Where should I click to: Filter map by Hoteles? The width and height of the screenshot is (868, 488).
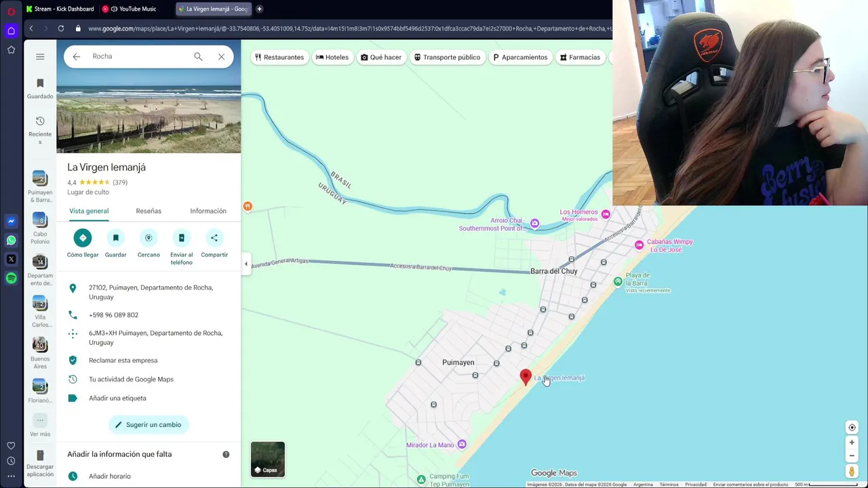(332, 57)
